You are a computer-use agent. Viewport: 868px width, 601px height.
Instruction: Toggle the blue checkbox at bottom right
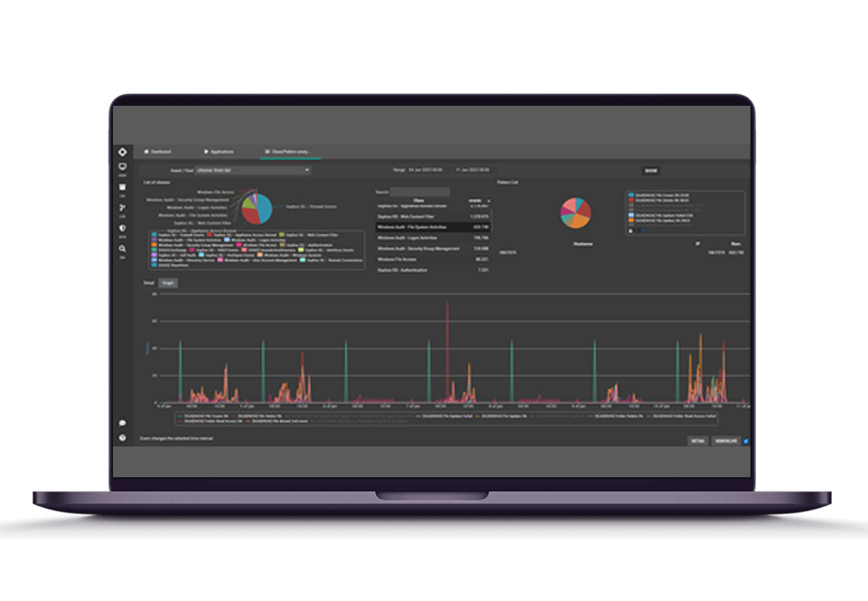click(x=746, y=441)
